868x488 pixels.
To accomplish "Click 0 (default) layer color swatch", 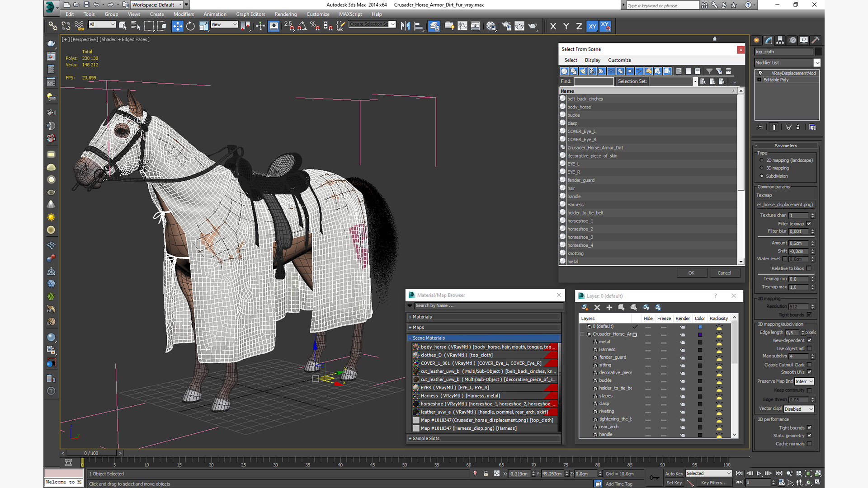I will (x=700, y=327).
